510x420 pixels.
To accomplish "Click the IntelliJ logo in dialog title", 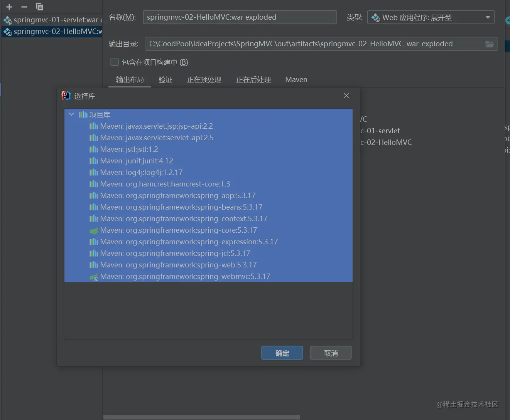I will pyautogui.click(x=66, y=96).
